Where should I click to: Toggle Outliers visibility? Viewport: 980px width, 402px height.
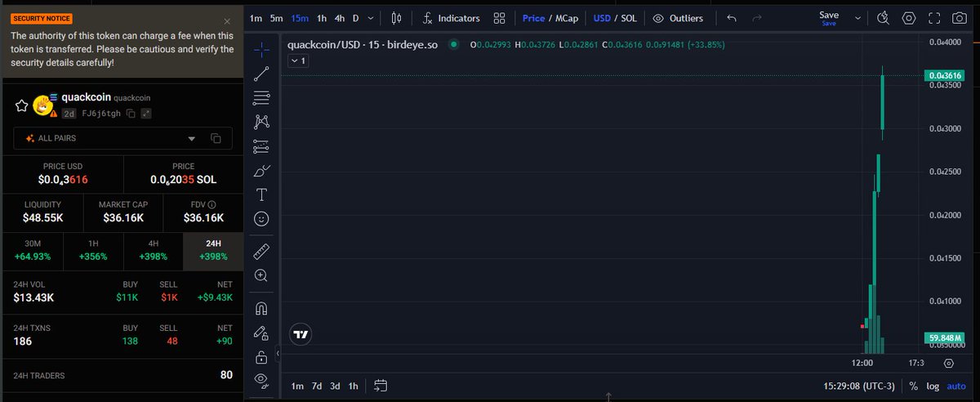(678, 18)
